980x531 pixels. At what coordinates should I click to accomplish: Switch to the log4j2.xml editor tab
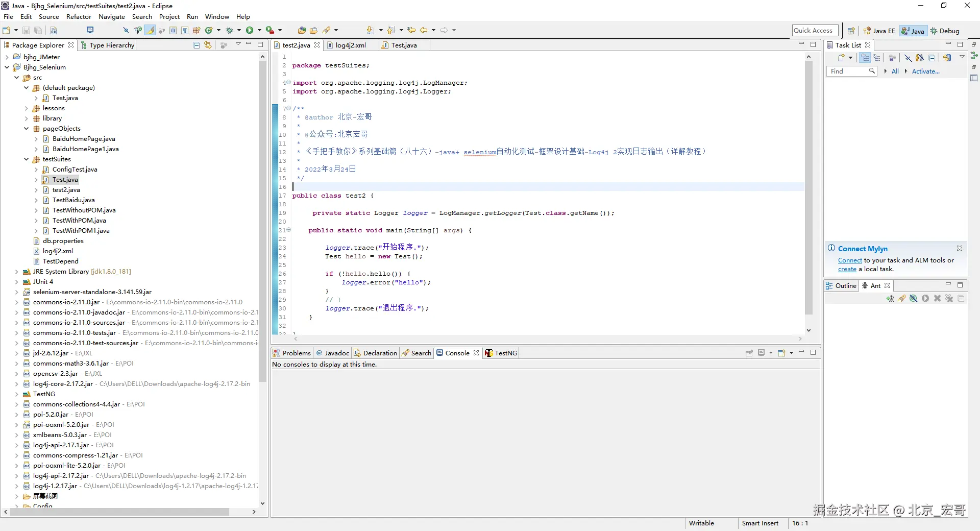tap(350, 45)
